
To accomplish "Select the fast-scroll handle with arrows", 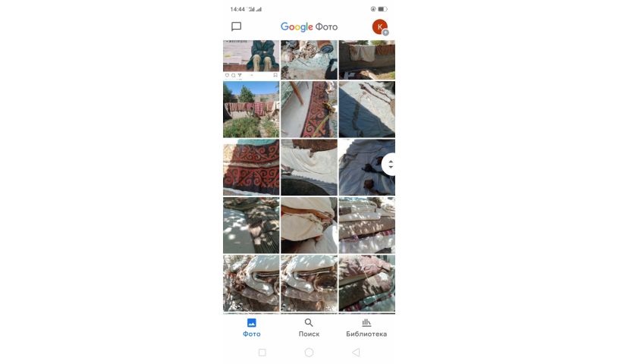I will pos(389,165).
